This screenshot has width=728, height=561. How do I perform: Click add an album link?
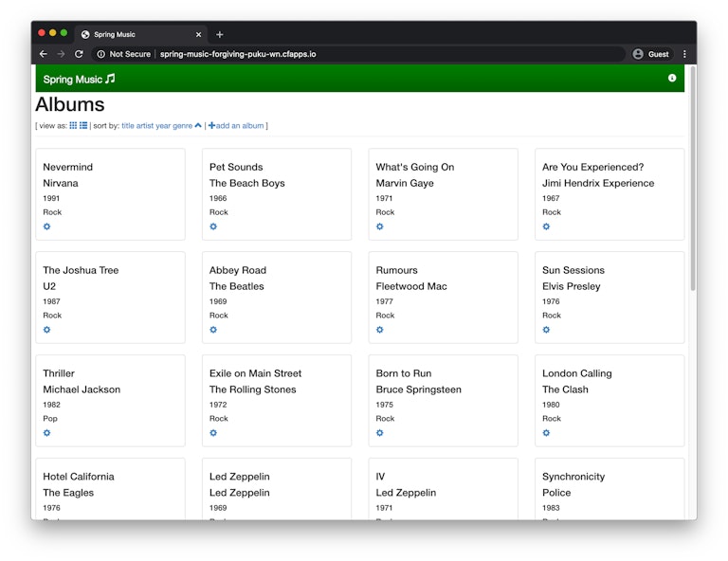point(236,125)
